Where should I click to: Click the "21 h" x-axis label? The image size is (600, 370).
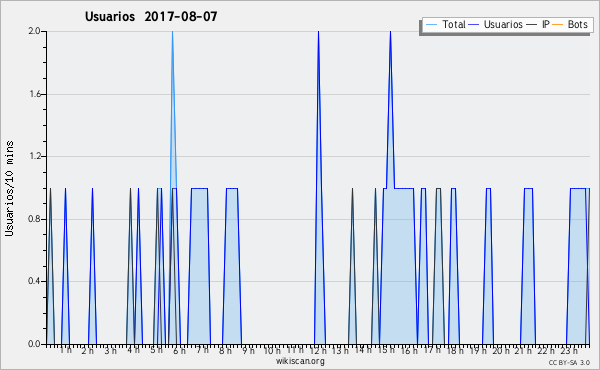[x=524, y=350]
